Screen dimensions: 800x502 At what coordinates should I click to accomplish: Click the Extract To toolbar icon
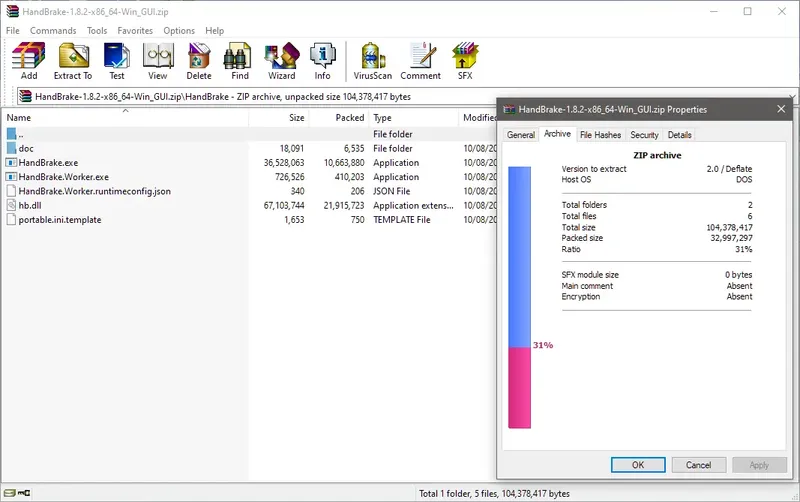pos(73,56)
